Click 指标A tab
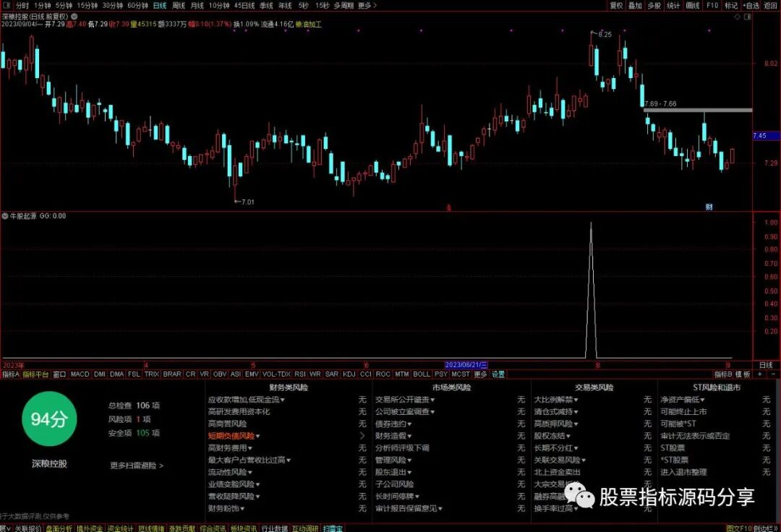The image size is (781, 532). click(x=11, y=374)
